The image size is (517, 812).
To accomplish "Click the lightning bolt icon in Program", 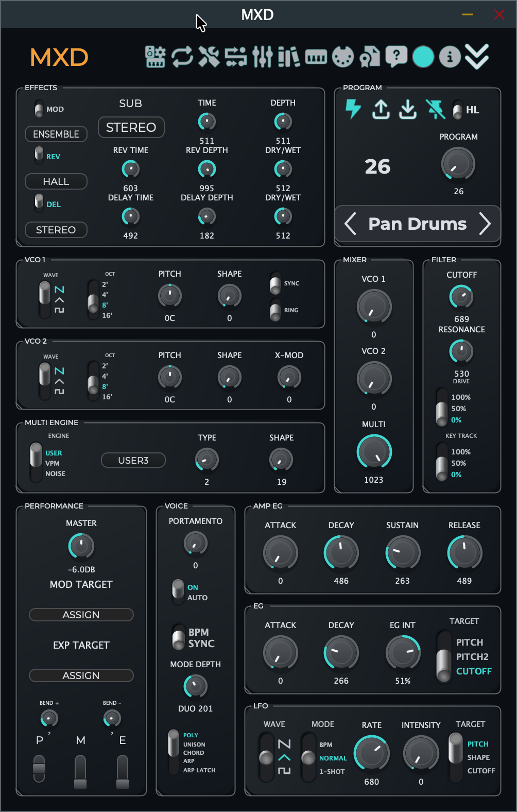I will (x=353, y=109).
